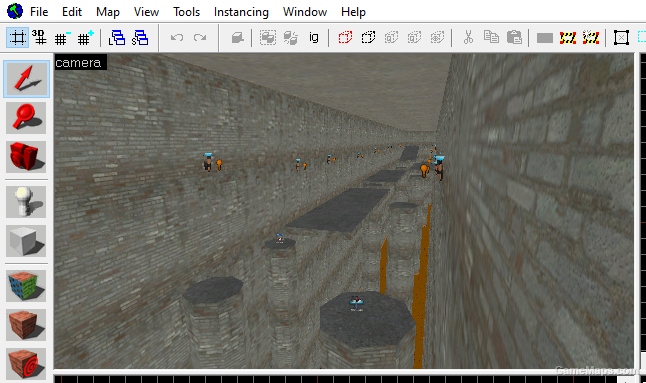Select the Selection tool red arrow
Viewport: 646px width, 383px height.
coord(26,79)
